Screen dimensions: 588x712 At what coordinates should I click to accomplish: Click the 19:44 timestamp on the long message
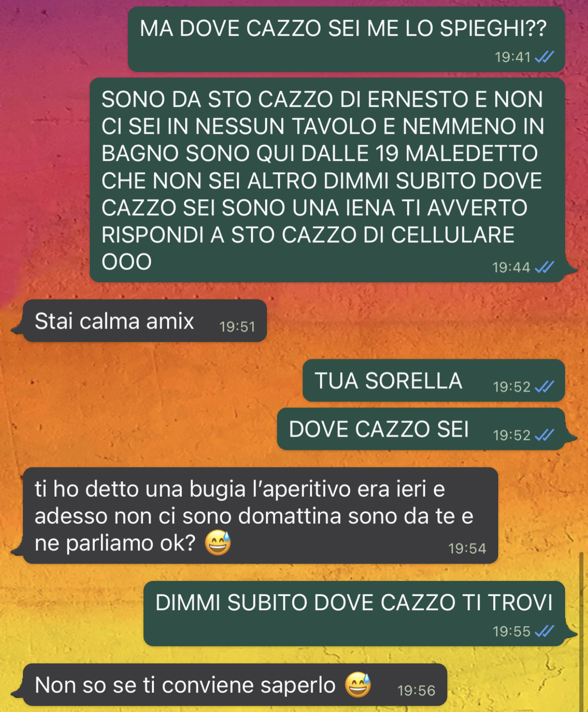coord(511,267)
